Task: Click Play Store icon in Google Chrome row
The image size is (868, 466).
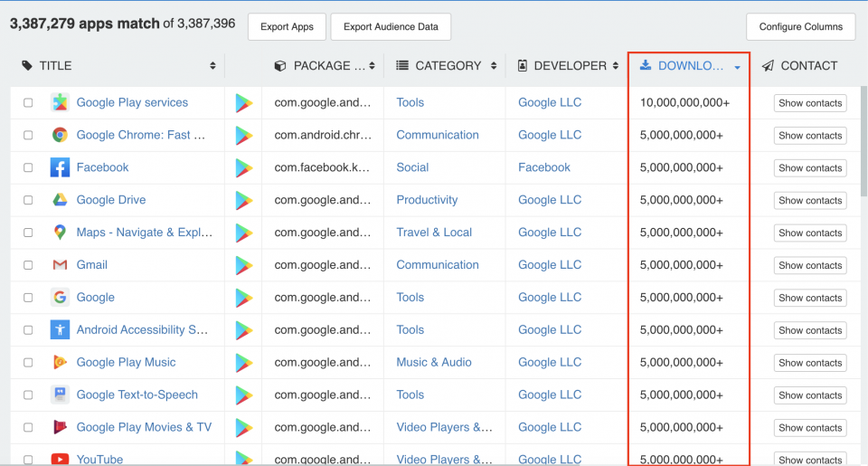Action: coord(243,135)
